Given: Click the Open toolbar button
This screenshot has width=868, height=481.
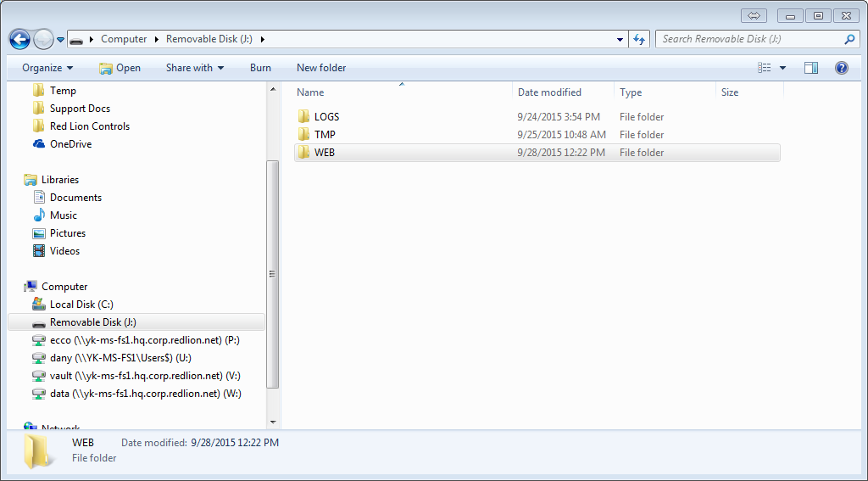Looking at the screenshot, I should pos(120,68).
